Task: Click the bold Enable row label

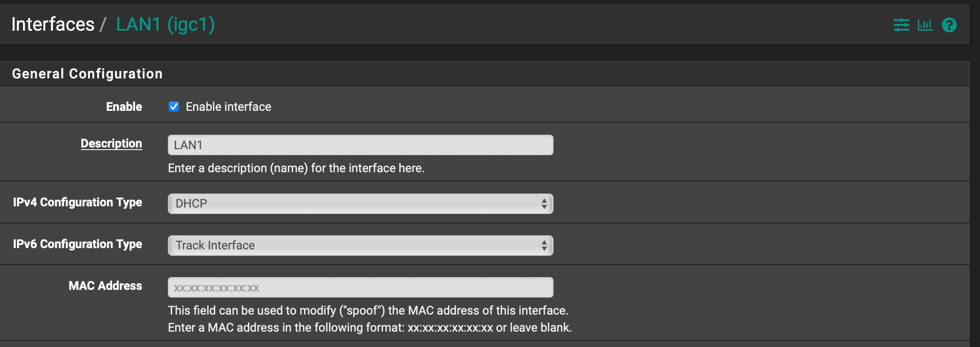Action: tap(124, 107)
